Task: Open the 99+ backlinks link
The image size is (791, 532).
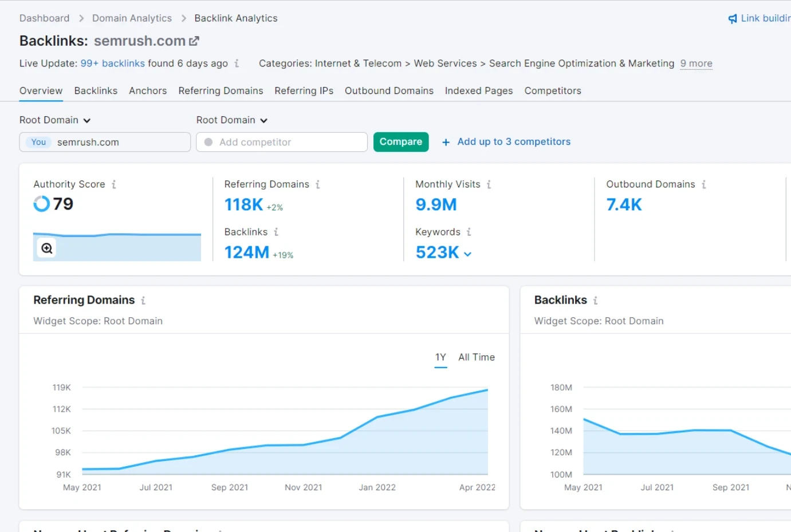Action: [x=112, y=64]
